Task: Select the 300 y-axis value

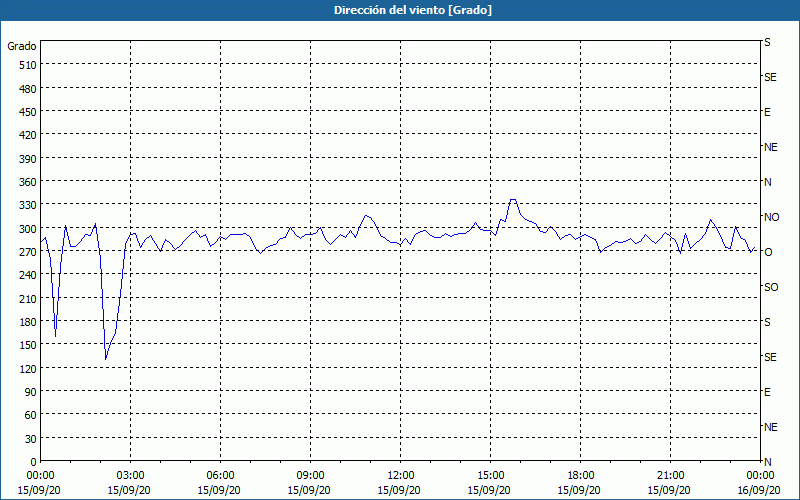Action: (x=28, y=229)
